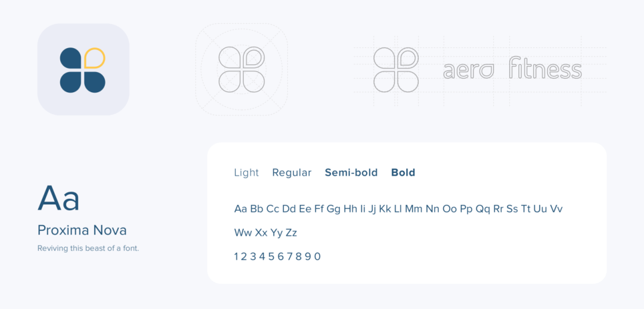
Task: Choose the Semi-bold font weight
Action: click(x=351, y=173)
